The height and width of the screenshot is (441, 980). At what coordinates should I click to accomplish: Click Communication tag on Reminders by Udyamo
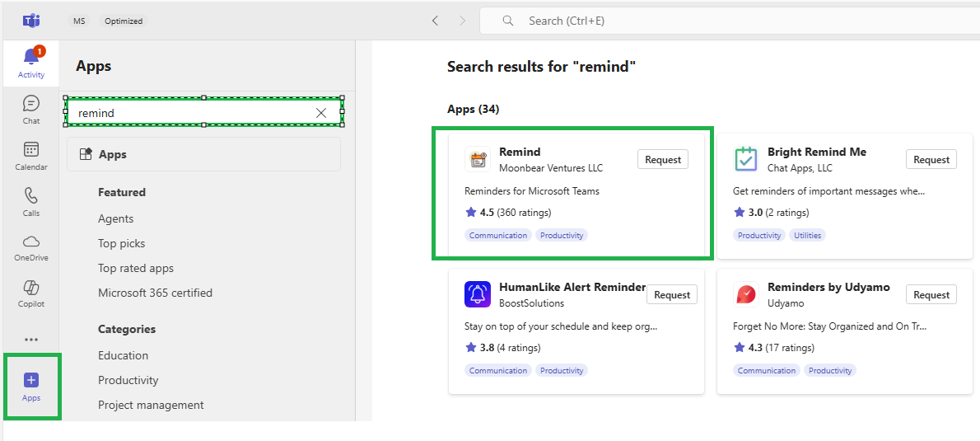(766, 370)
